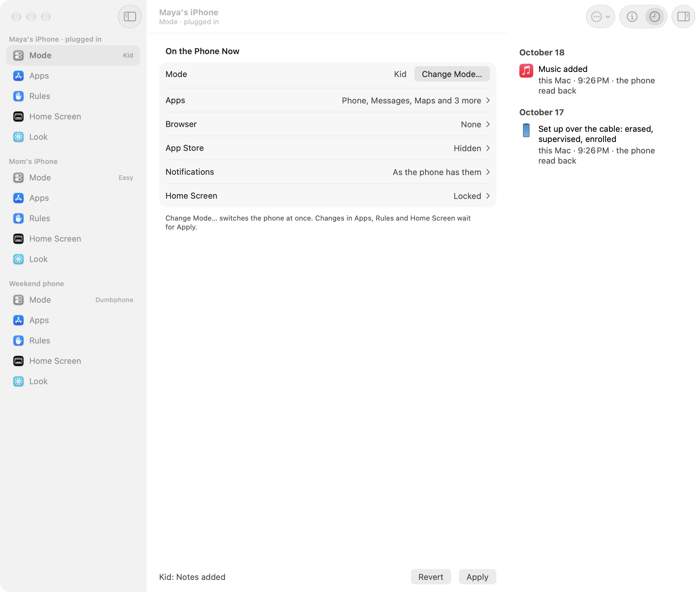Click the On the Phone Now heading

point(202,51)
